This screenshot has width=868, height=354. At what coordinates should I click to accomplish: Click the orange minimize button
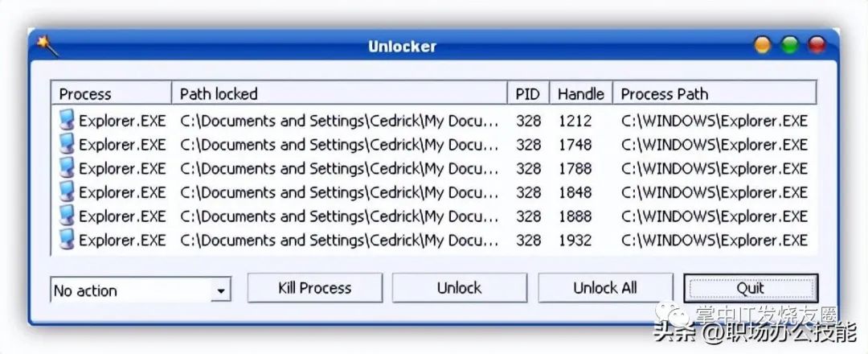pyautogui.click(x=763, y=45)
